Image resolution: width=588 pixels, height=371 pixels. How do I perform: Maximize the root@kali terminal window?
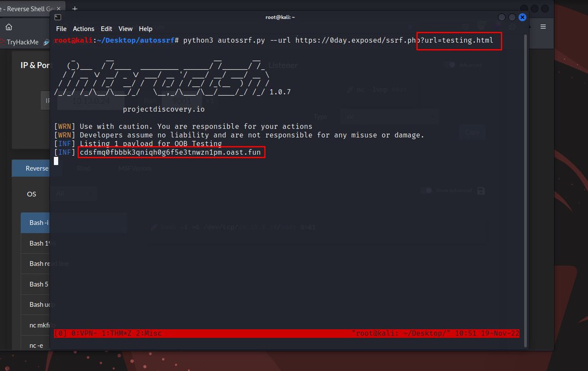pyautogui.click(x=512, y=17)
